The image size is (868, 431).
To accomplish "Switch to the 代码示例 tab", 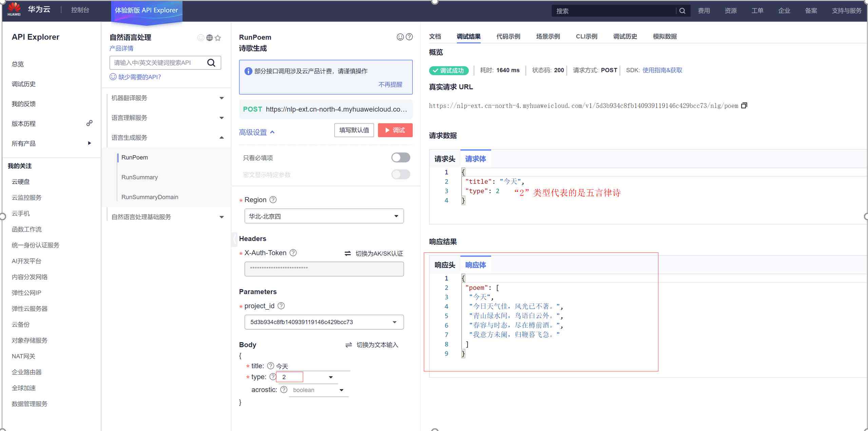I will pos(508,36).
